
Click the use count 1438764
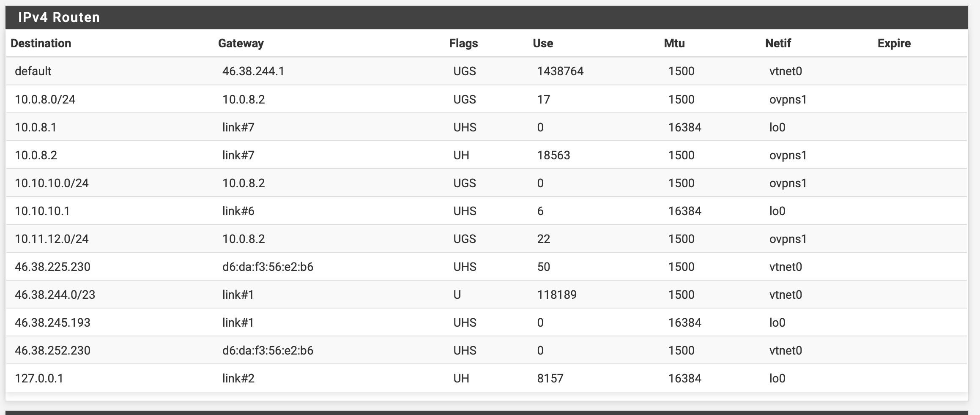click(560, 71)
